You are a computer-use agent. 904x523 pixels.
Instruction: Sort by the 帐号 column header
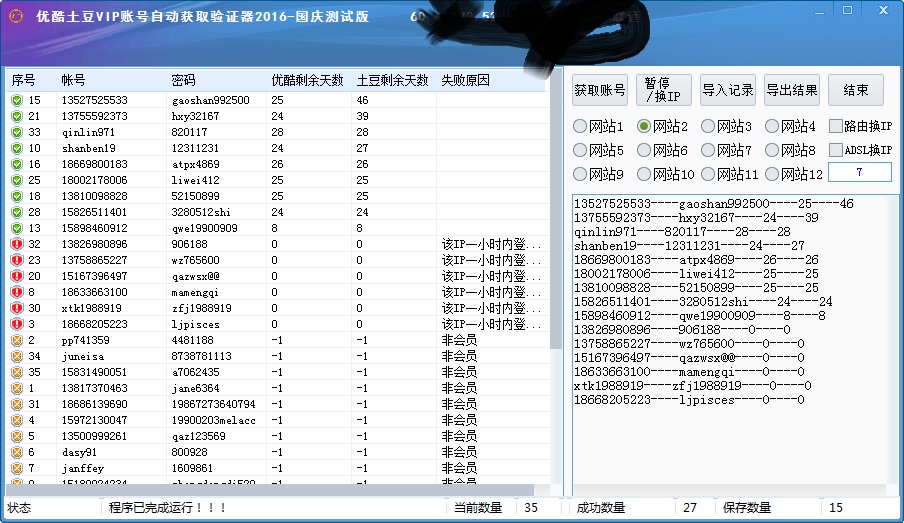[111, 80]
